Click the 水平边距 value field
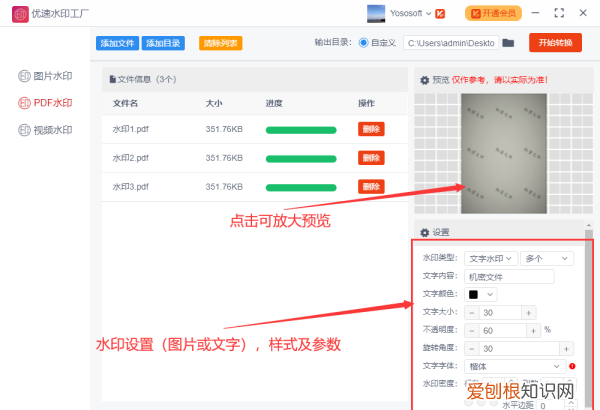The height and width of the screenshot is (410, 600). click(x=550, y=405)
